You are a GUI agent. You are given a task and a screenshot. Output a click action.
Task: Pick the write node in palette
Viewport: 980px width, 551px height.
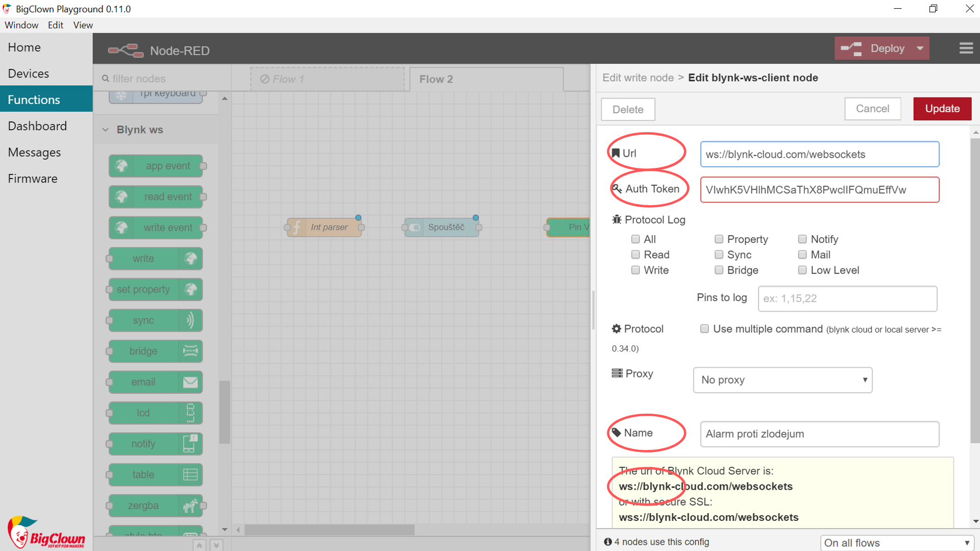156,259
